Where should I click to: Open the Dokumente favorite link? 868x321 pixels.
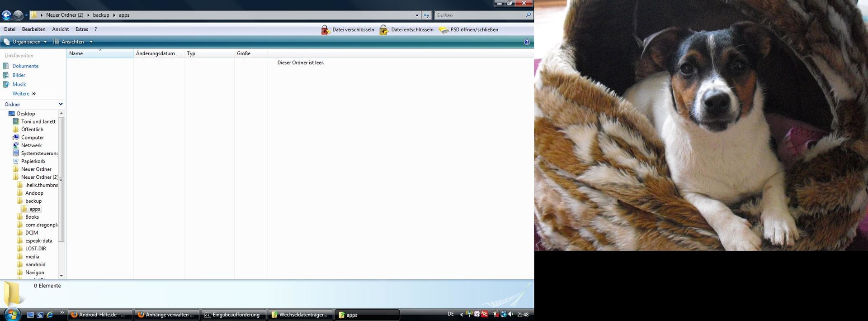(x=25, y=66)
